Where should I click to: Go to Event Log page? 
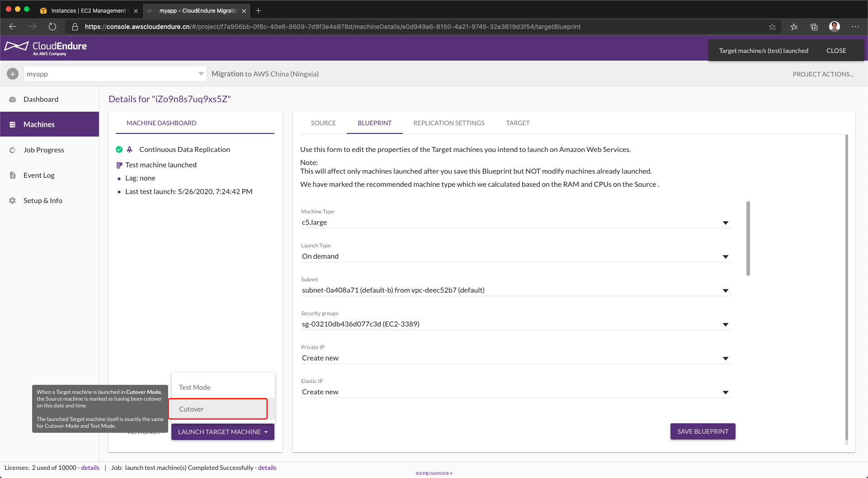(x=39, y=175)
